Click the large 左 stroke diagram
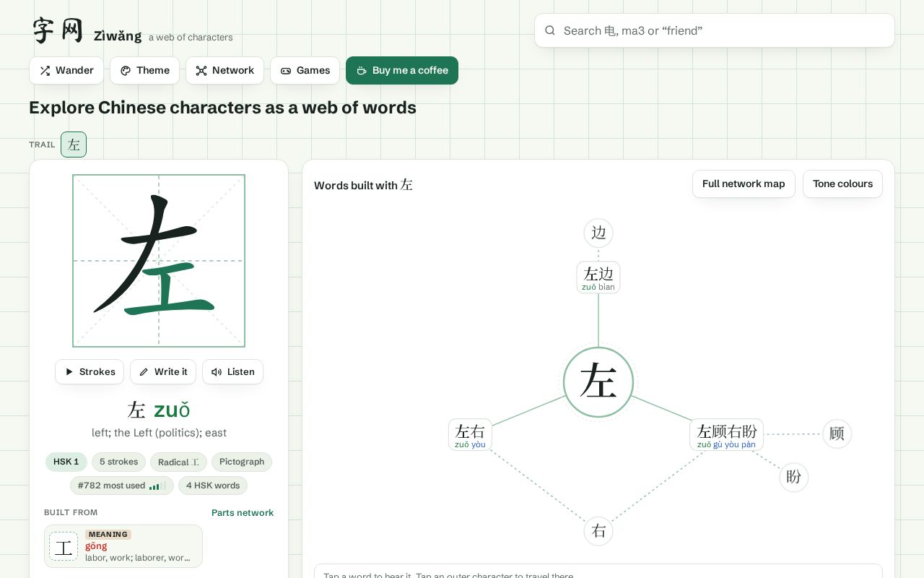924x578 pixels. coord(159,261)
